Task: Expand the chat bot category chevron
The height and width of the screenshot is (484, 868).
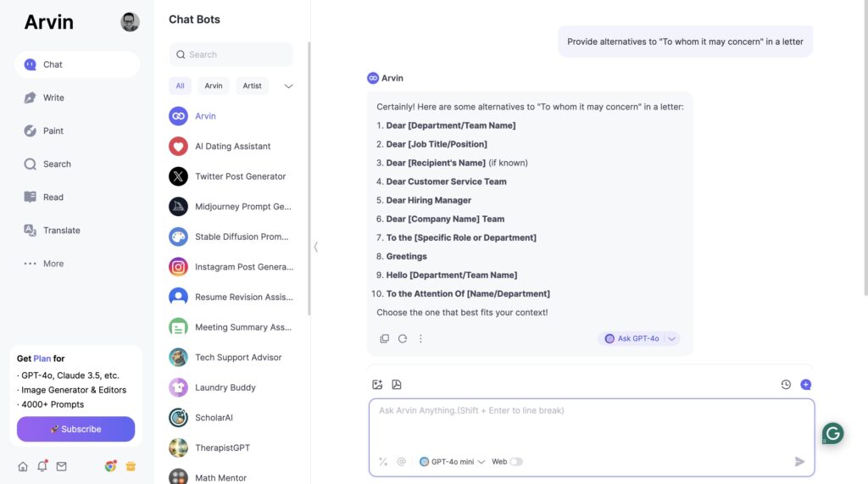Action: pos(288,86)
